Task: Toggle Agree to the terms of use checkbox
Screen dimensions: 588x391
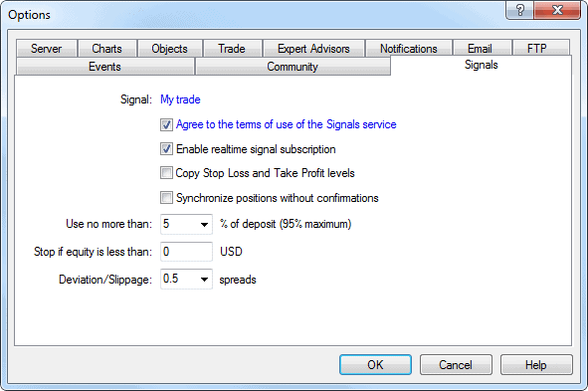Action: (x=166, y=124)
